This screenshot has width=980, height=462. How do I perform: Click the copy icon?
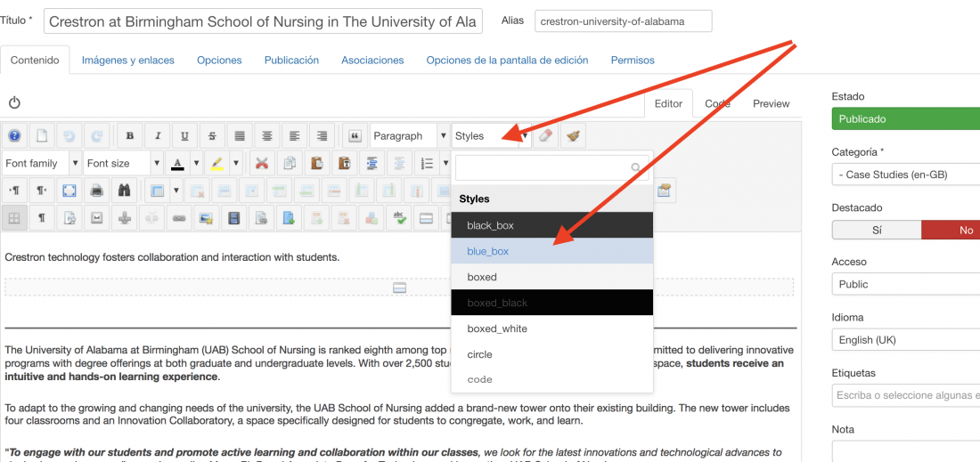[x=290, y=163]
